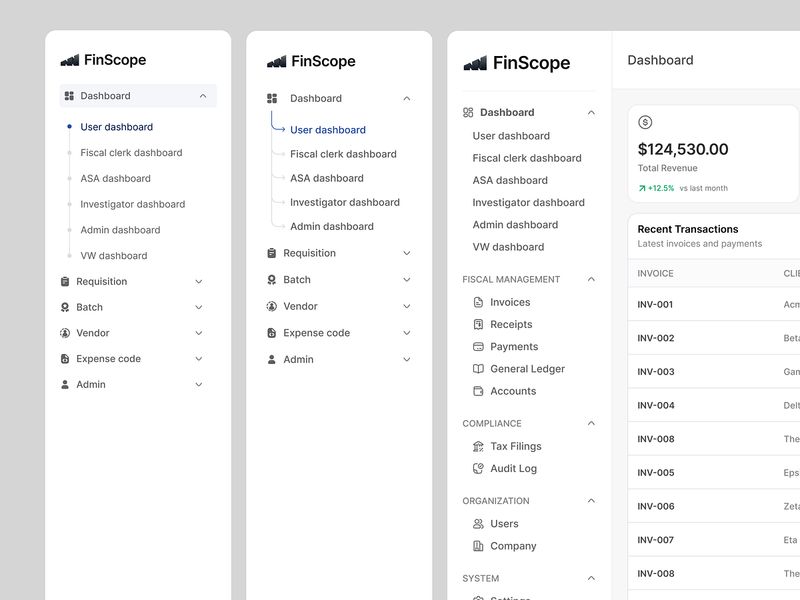Click Expense code icon in left sidebar
Screen dimensions: 800x600
(x=65, y=359)
